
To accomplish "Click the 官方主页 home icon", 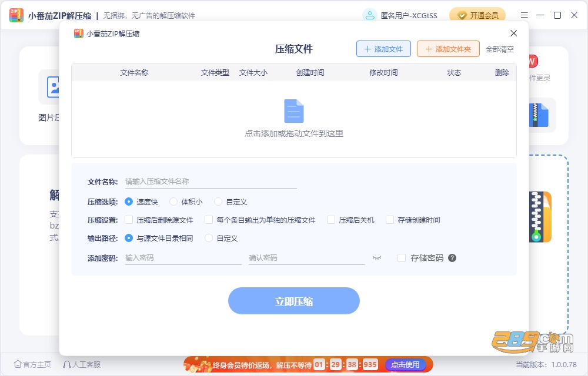I will [x=18, y=364].
